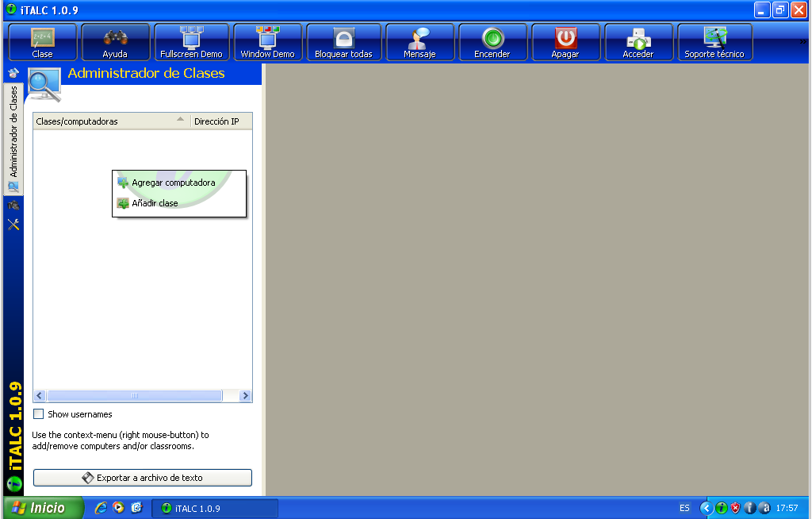This screenshot has width=812, height=519.
Task: Click the Acceder remote logon icon
Action: click(x=638, y=42)
